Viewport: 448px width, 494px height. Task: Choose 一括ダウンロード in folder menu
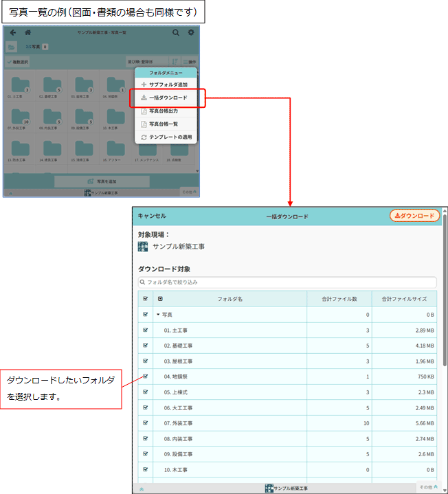166,98
